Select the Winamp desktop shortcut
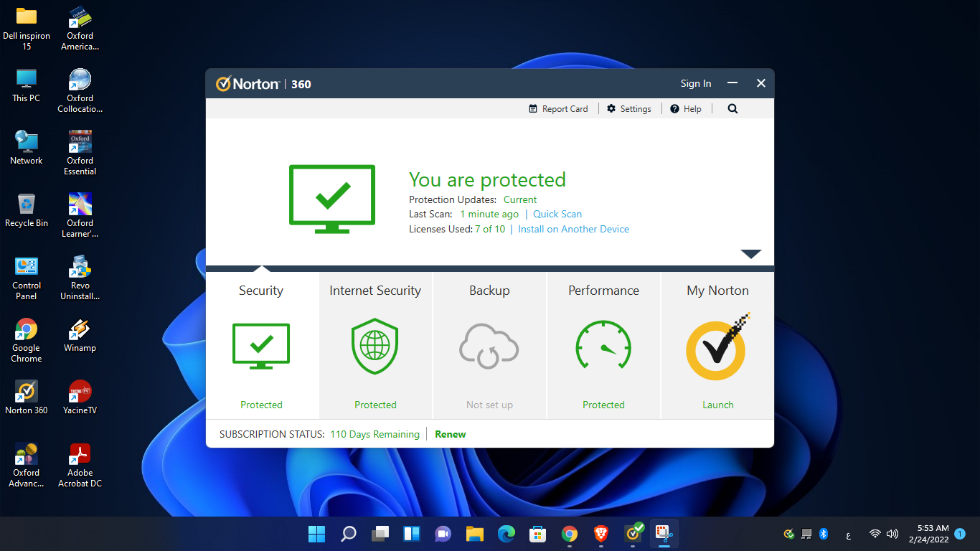 [x=80, y=335]
